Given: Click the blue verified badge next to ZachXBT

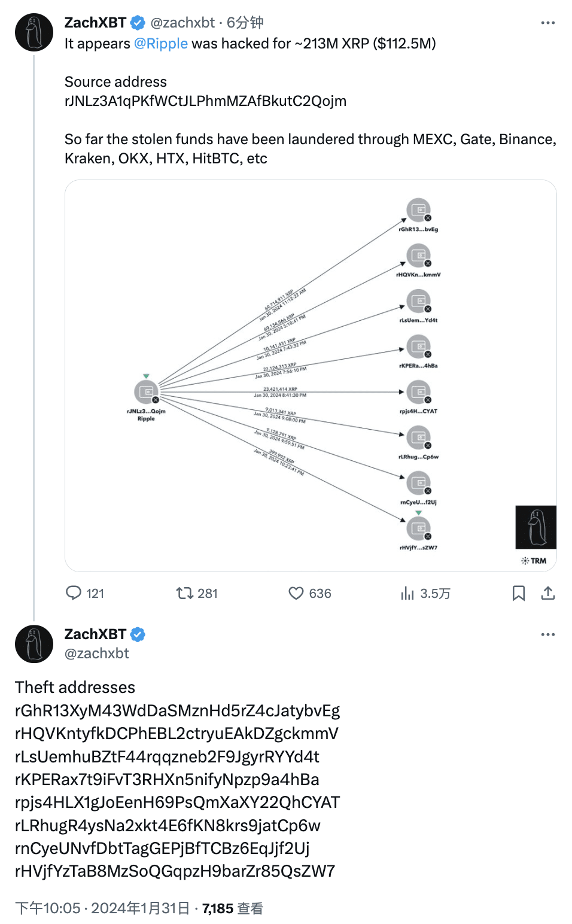Looking at the screenshot, I should point(138,22).
